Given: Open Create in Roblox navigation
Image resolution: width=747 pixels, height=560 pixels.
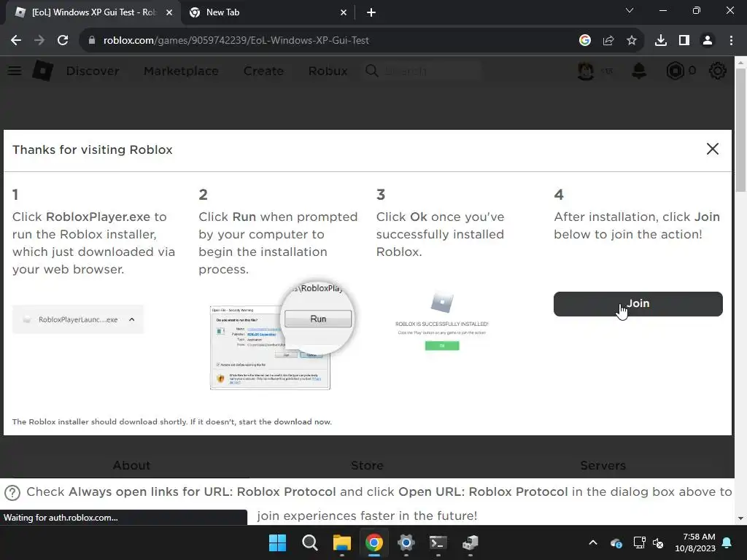Looking at the screenshot, I should coord(263,71).
